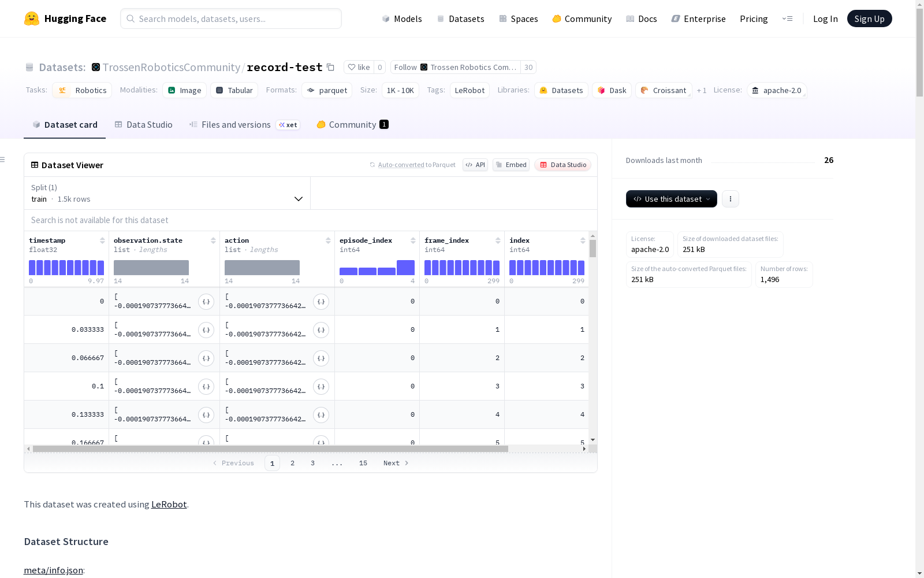Select the Dataset card tab
924x578 pixels.
point(65,125)
